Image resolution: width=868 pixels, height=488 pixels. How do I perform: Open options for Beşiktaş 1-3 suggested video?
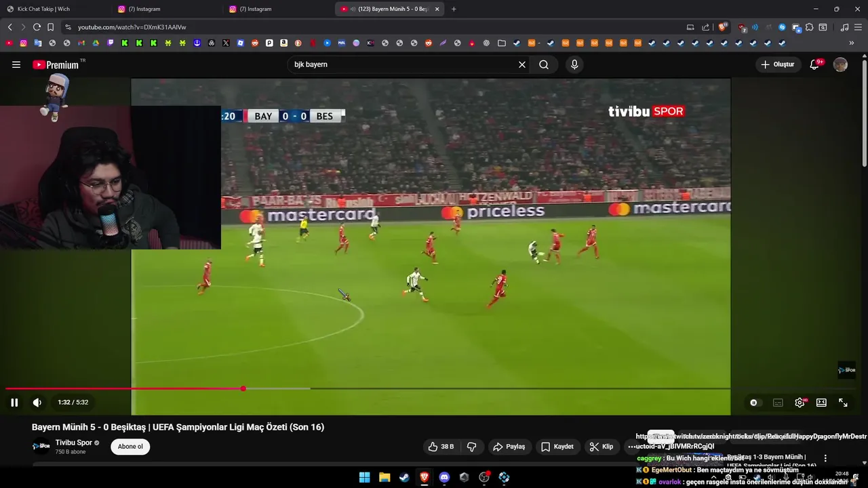click(x=825, y=458)
